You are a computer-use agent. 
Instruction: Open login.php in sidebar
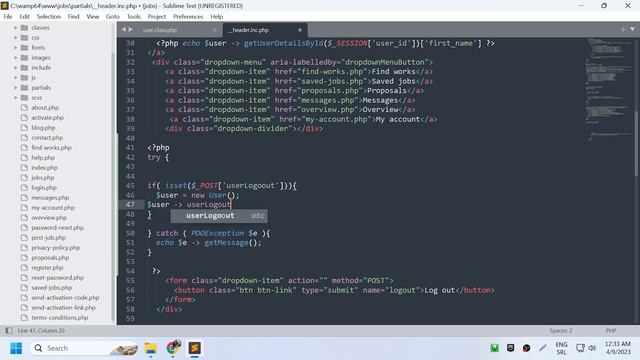coord(44,188)
